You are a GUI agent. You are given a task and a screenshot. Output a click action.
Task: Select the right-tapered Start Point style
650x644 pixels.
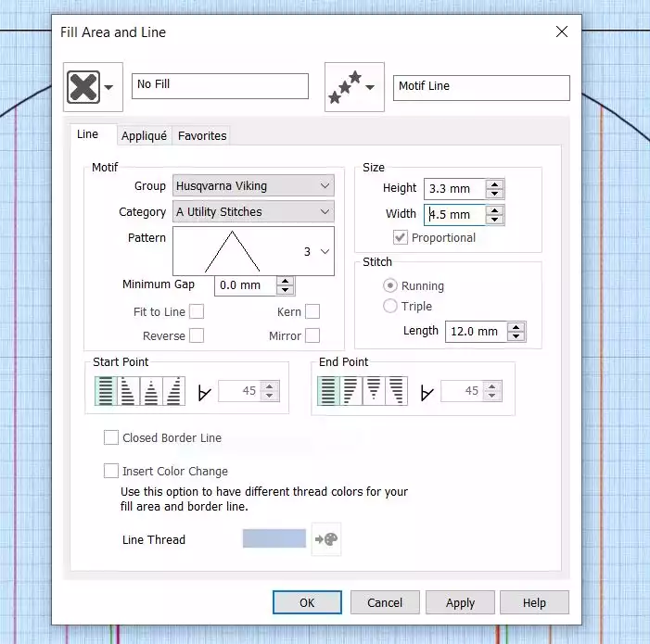coord(174,391)
